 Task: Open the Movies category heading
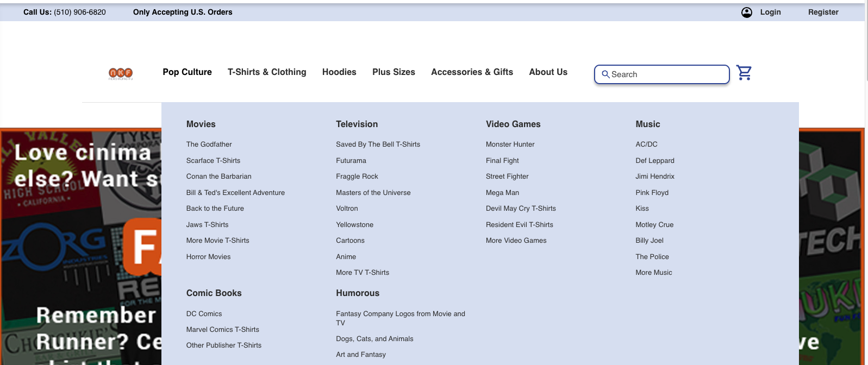click(201, 124)
